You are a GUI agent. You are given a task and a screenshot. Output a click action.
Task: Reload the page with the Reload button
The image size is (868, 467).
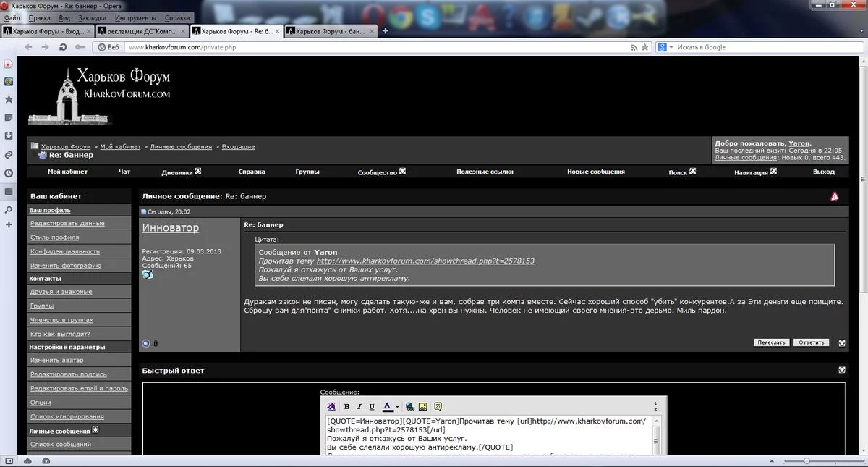(63, 47)
